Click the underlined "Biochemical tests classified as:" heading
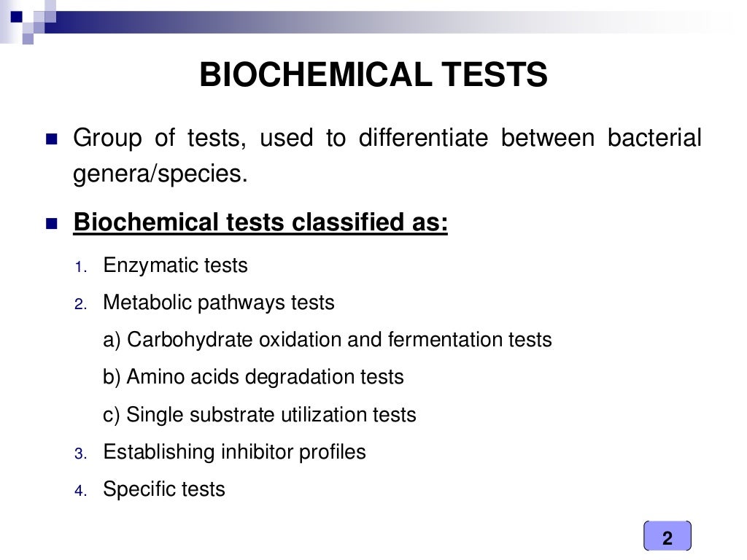The image size is (747, 560). [x=260, y=222]
